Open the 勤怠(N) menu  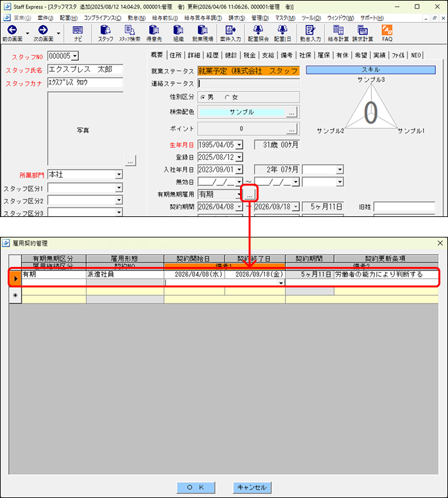(136, 18)
